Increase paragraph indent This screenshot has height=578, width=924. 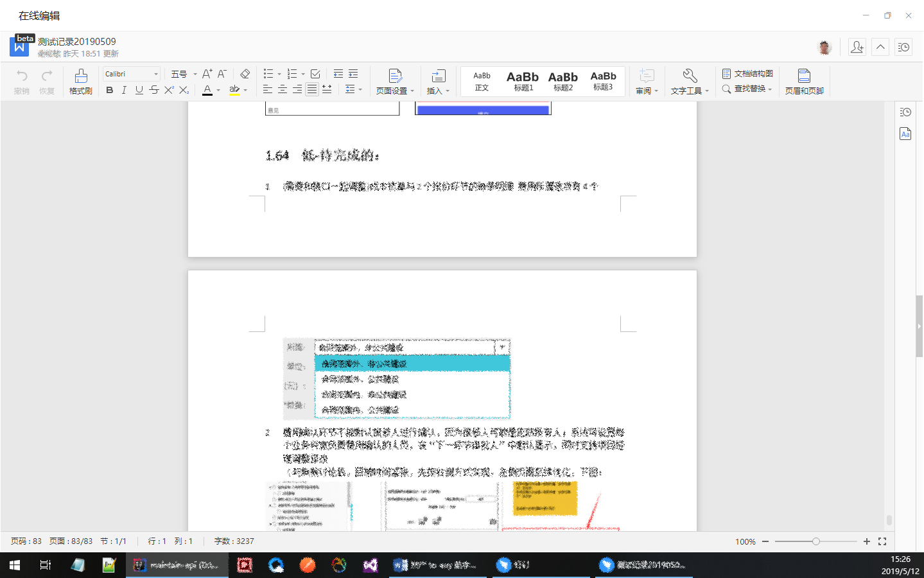click(353, 74)
